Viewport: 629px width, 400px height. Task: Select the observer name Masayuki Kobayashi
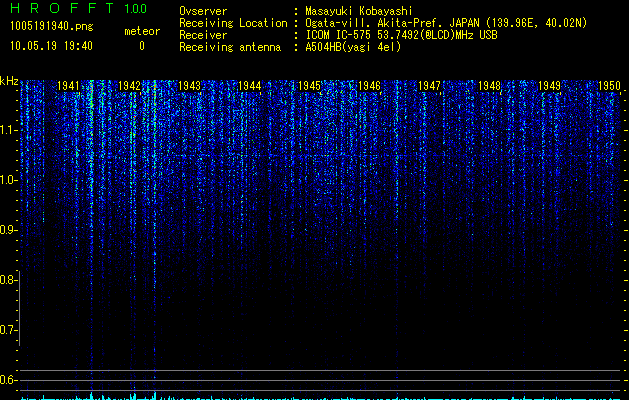(x=359, y=11)
